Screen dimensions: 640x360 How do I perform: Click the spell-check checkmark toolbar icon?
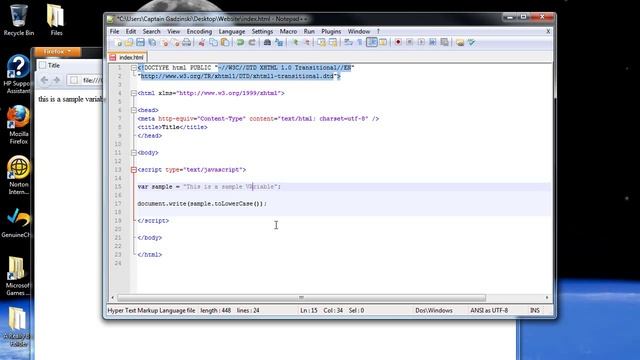pos(471,42)
